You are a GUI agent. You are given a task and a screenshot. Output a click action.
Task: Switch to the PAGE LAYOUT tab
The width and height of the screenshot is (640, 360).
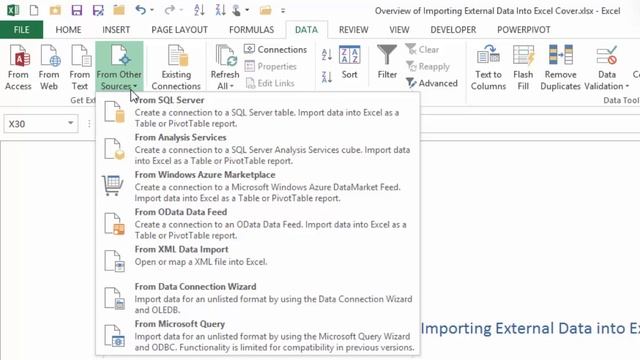tap(180, 30)
